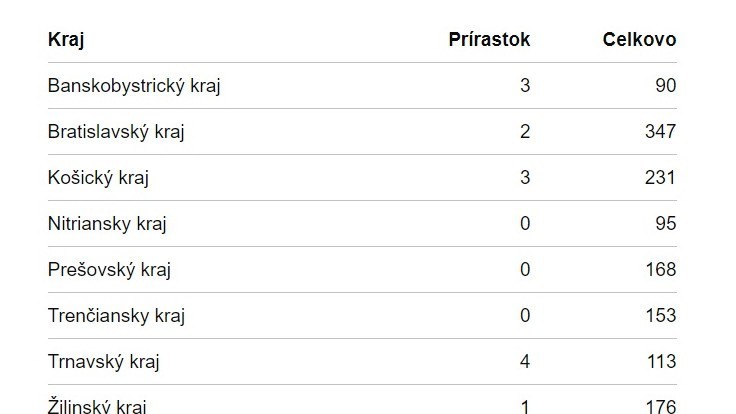The width and height of the screenshot is (736, 414).
Task: Select the Banskobystrický kraj row label
Action: tap(134, 86)
